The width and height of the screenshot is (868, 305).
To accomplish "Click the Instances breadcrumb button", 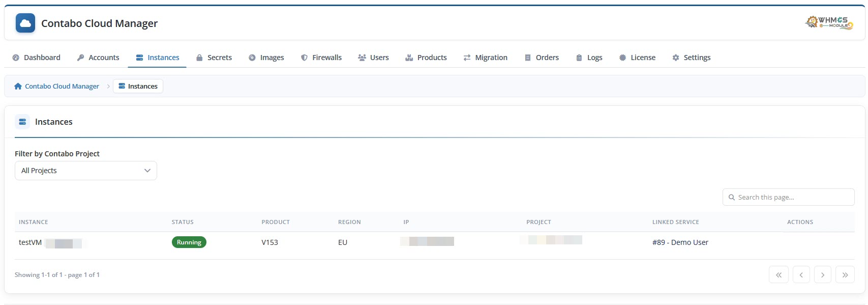I will click(x=138, y=86).
